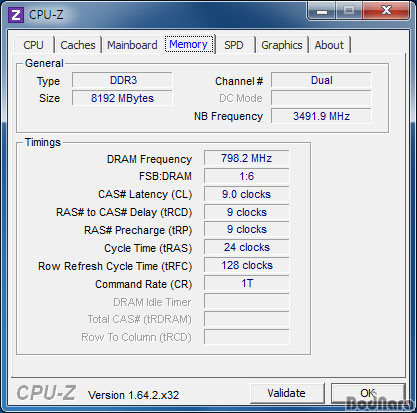Click the Command Rate 1T field
Image resolution: width=417 pixels, height=413 pixels.
[247, 283]
